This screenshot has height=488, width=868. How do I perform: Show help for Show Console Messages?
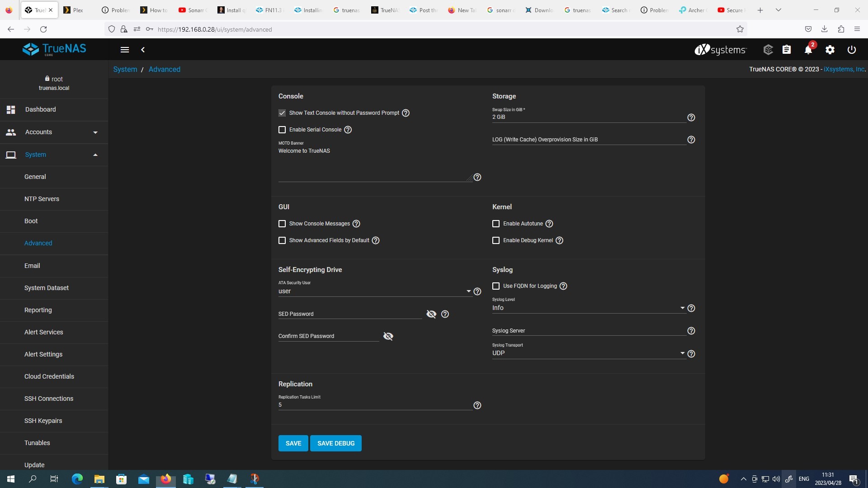(x=356, y=224)
